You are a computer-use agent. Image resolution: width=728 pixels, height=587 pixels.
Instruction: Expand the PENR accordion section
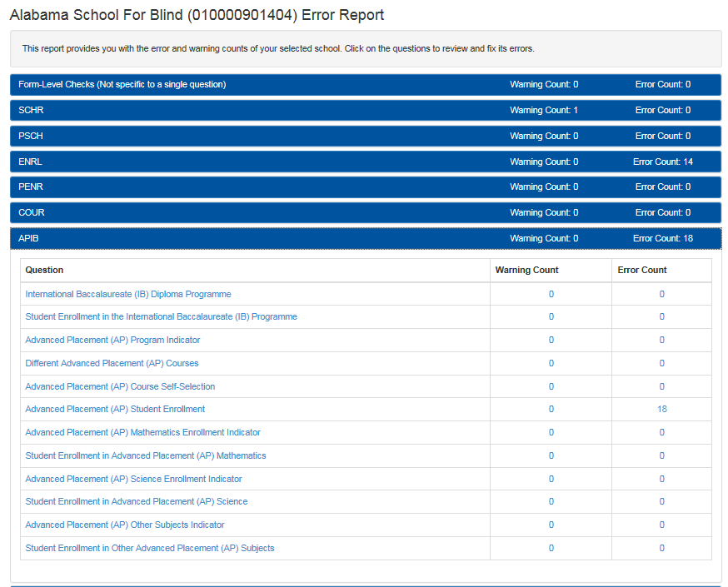(x=31, y=187)
